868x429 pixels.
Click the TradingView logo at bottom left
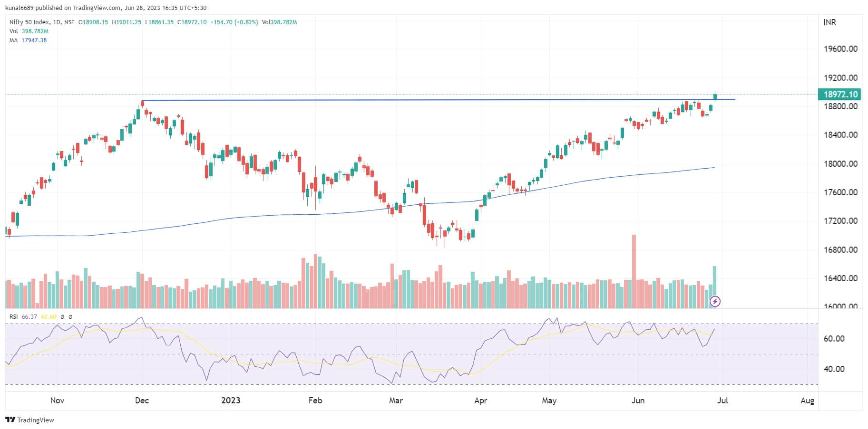(29, 420)
